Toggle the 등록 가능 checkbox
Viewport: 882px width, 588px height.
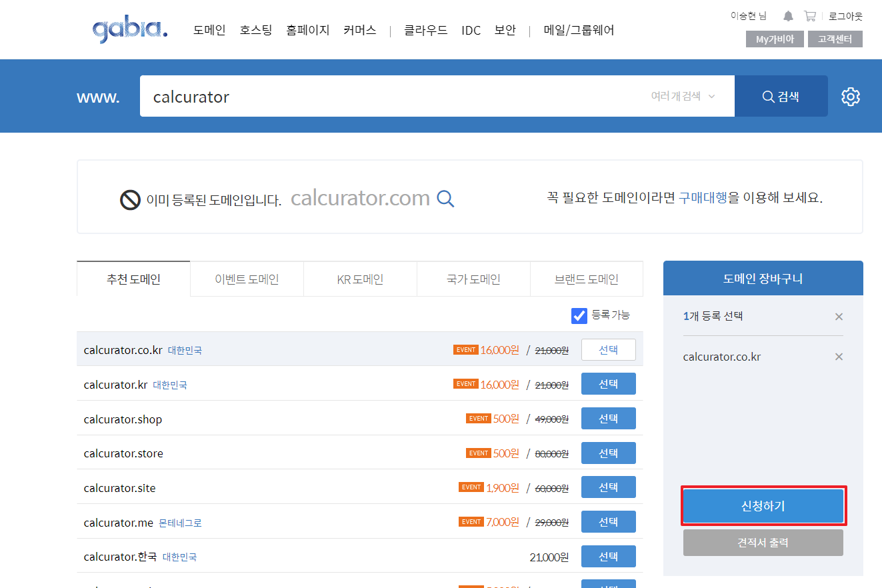click(x=579, y=315)
